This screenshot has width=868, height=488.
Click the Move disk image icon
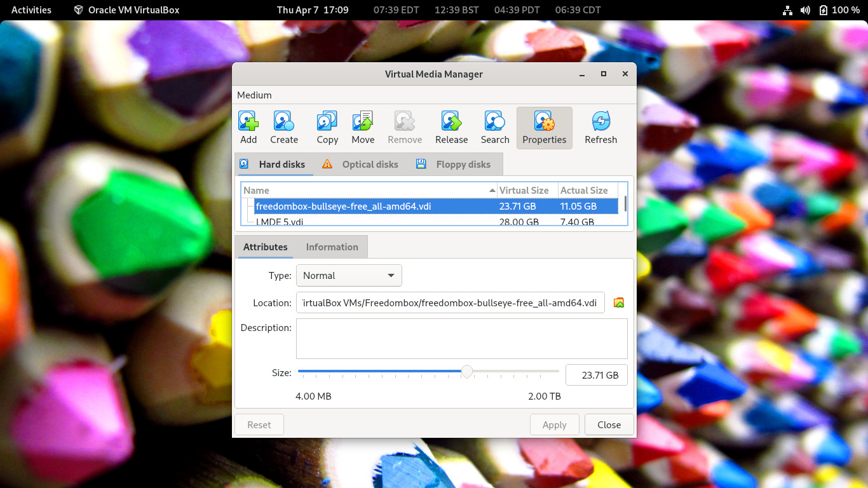[363, 121]
